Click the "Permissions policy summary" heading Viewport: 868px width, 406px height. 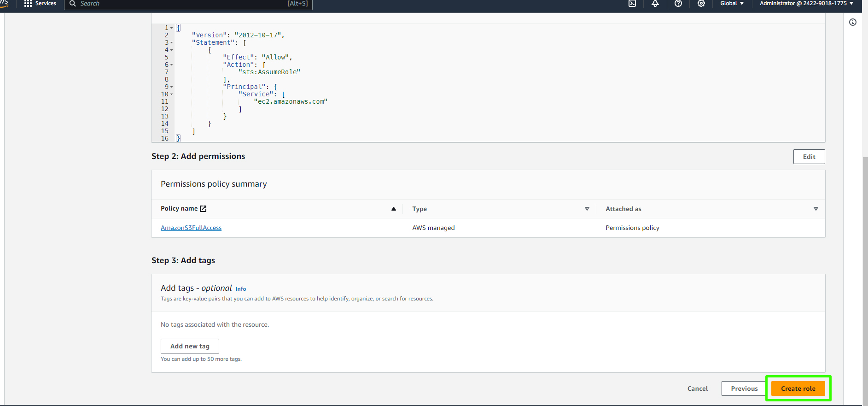coord(214,184)
